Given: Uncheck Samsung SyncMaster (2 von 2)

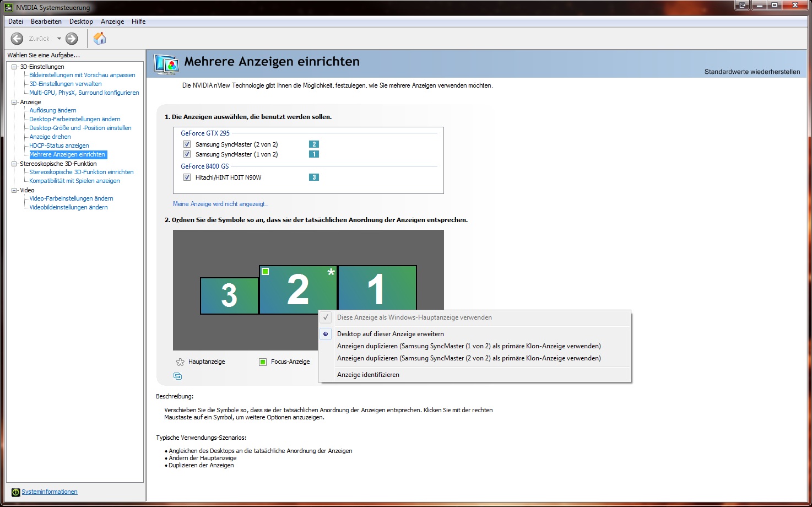Looking at the screenshot, I should pyautogui.click(x=187, y=144).
